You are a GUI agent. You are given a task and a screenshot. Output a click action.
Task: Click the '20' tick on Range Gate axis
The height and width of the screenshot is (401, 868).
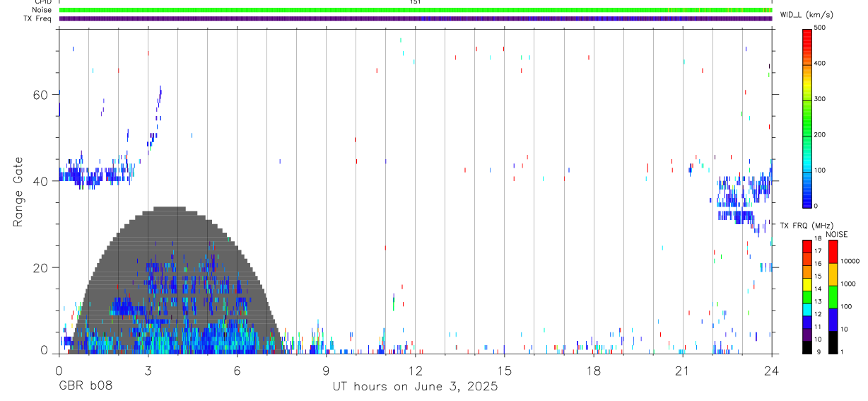(40, 267)
